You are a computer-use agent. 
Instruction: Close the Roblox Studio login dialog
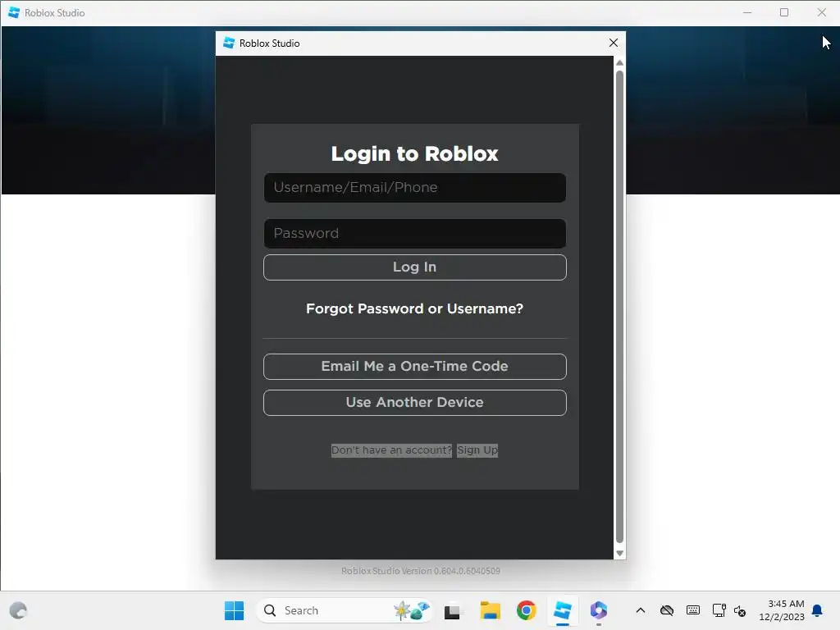point(614,43)
